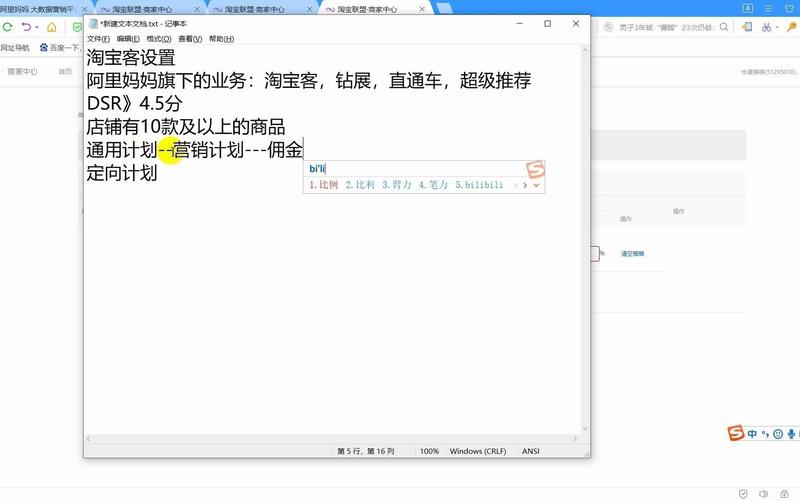800x500 pixels.
Task: Click 商家中心 in page header
Action: click(x=22, y=71)
